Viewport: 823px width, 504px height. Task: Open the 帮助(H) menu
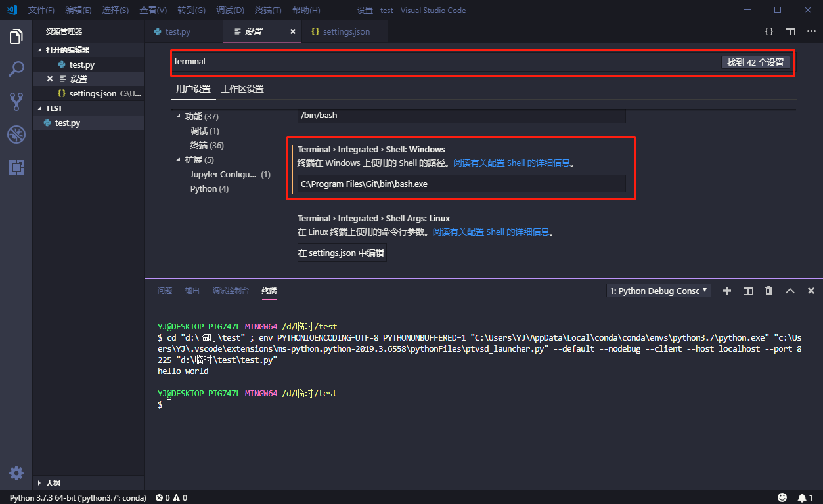pyautogui.click(x=306, y=10)
